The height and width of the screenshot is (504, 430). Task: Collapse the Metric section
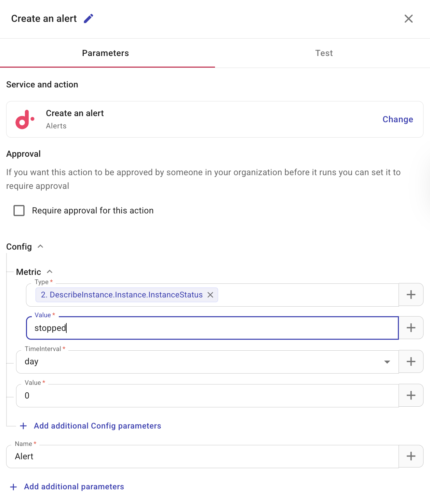point(50,271)
